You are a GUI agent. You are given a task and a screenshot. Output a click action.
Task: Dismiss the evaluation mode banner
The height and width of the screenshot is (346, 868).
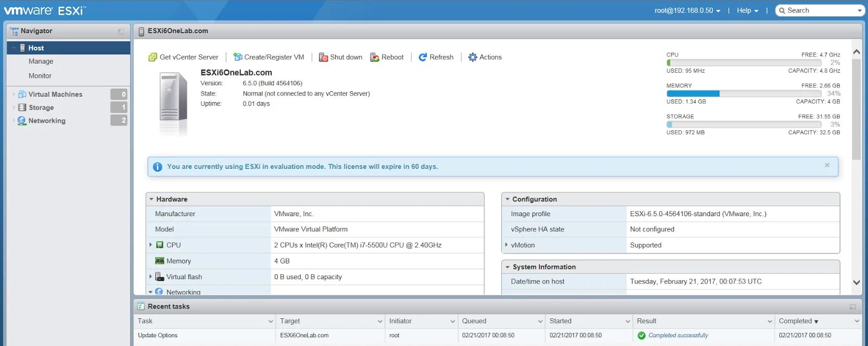click(827, 165)
